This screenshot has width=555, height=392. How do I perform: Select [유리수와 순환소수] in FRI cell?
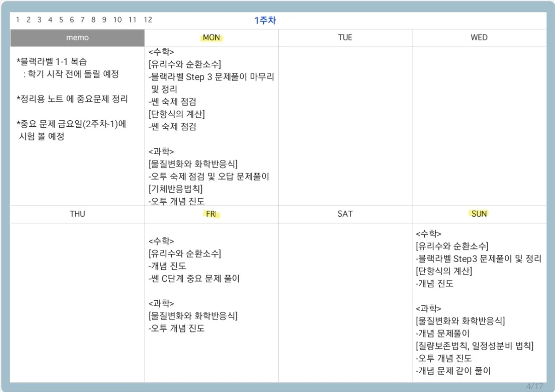(185, 253)
